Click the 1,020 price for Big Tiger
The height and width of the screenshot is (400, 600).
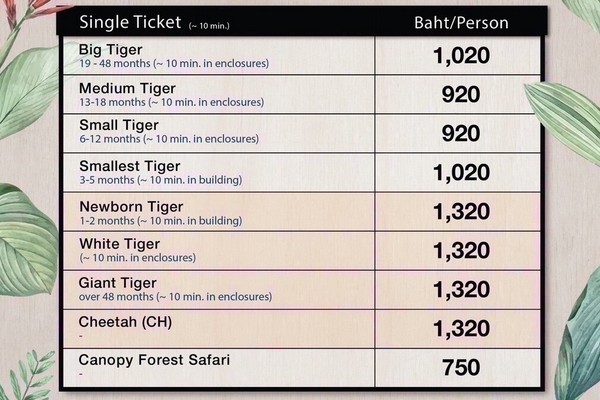click(x=461, y=56)
